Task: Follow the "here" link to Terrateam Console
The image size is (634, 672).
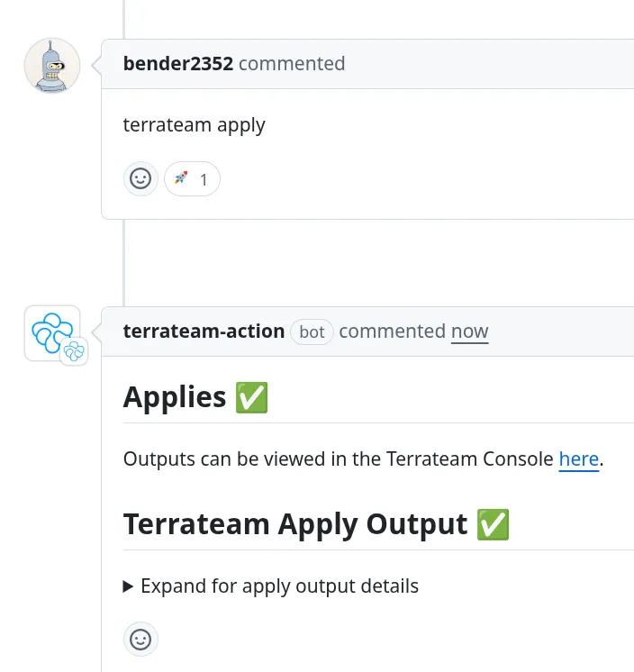Action: click(x=579, y=459)
